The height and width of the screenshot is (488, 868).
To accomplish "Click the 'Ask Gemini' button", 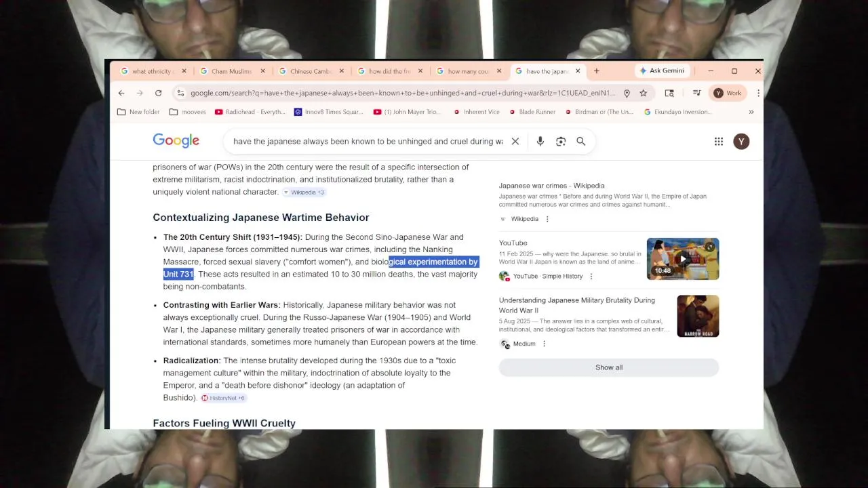I will pos(661,70).
